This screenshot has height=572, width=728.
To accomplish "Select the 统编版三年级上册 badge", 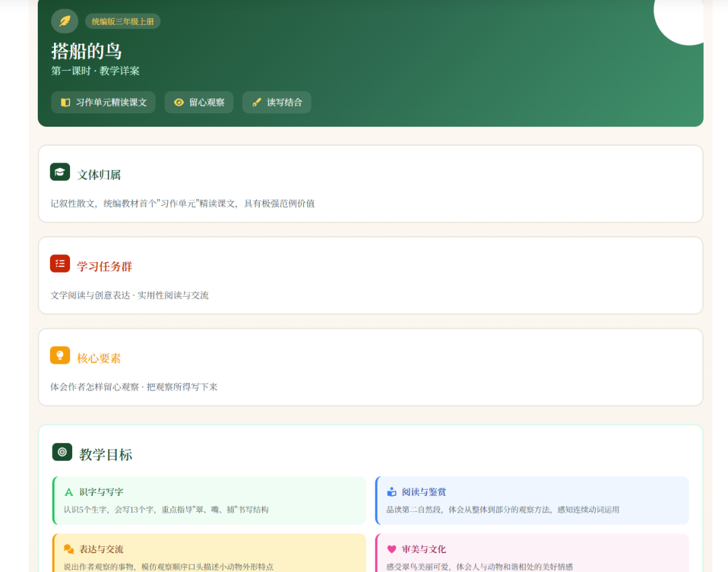I will [122, 21].
